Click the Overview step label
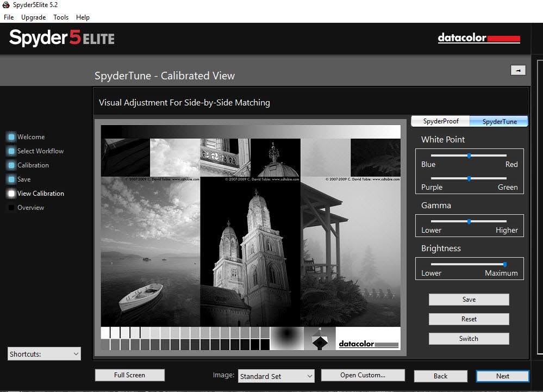 point(30,208)
